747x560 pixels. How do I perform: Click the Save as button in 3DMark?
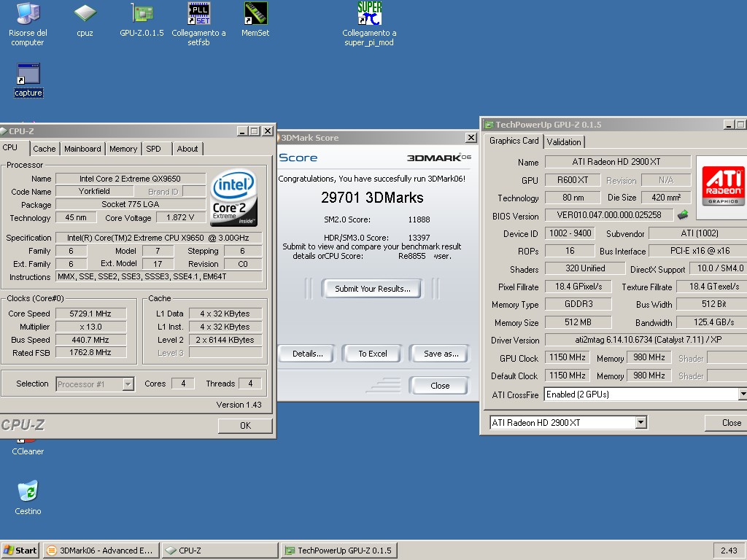click(x=441, y=354)
